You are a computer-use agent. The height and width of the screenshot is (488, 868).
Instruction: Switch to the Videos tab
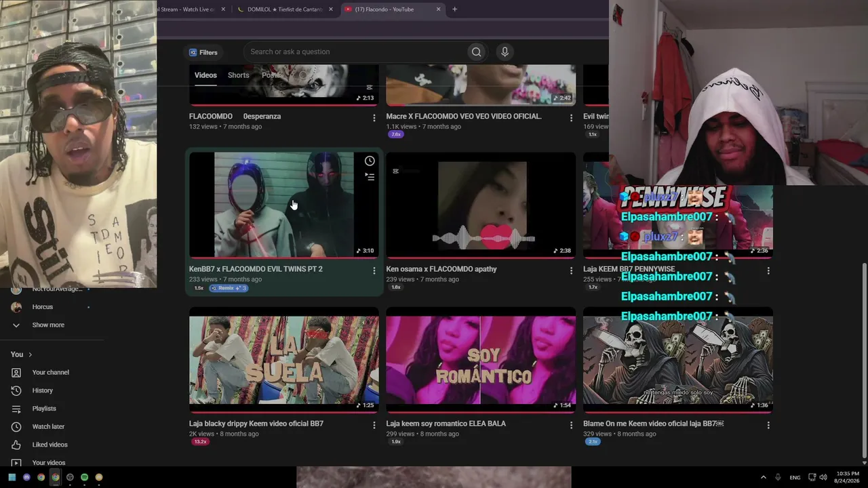pyautogui.click(x=205, y=75)
